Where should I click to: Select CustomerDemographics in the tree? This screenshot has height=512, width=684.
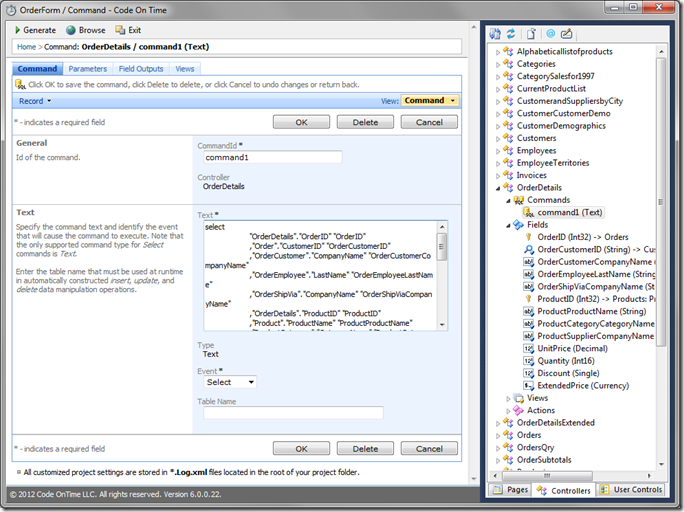[x=561, y=126]
